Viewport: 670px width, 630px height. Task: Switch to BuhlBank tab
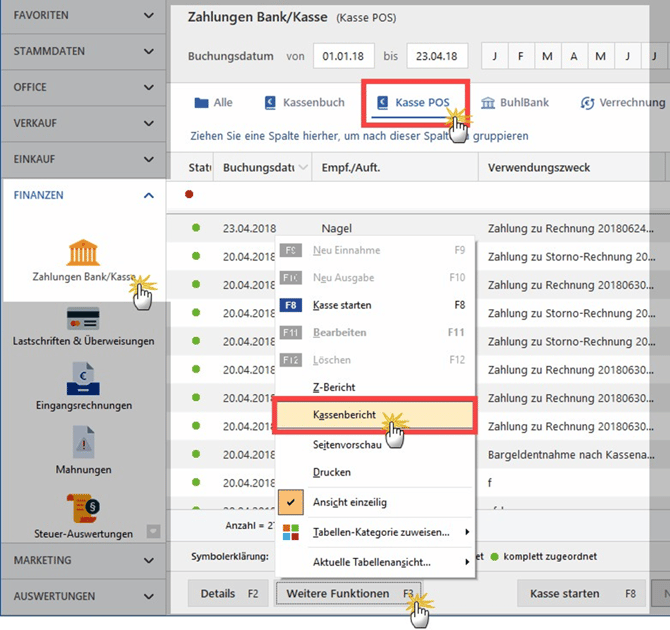tap(516, 103)
